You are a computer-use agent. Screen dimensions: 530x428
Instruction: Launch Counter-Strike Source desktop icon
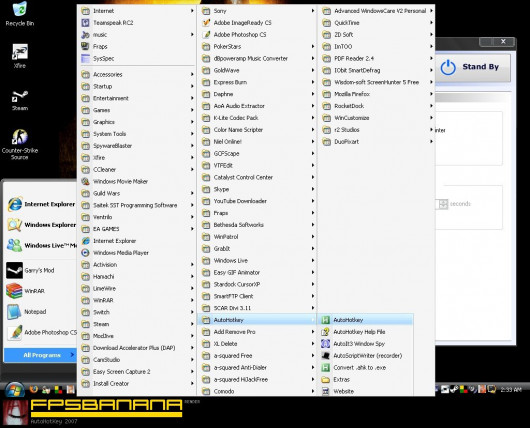(x=20, y=144)
